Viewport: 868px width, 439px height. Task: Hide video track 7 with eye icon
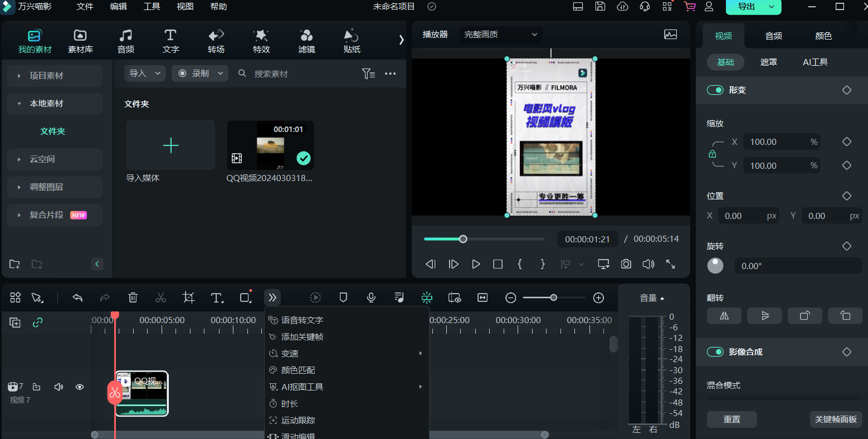point(80,387)
